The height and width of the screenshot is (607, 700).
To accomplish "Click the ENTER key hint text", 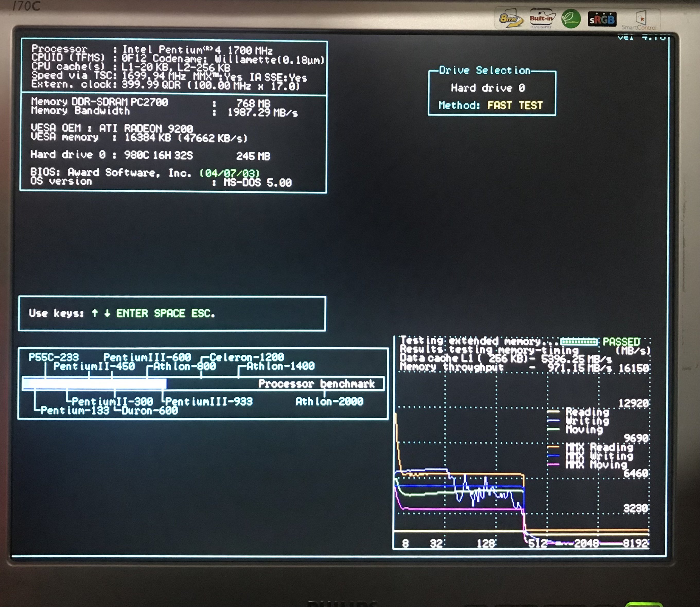I will click(132, 313).
